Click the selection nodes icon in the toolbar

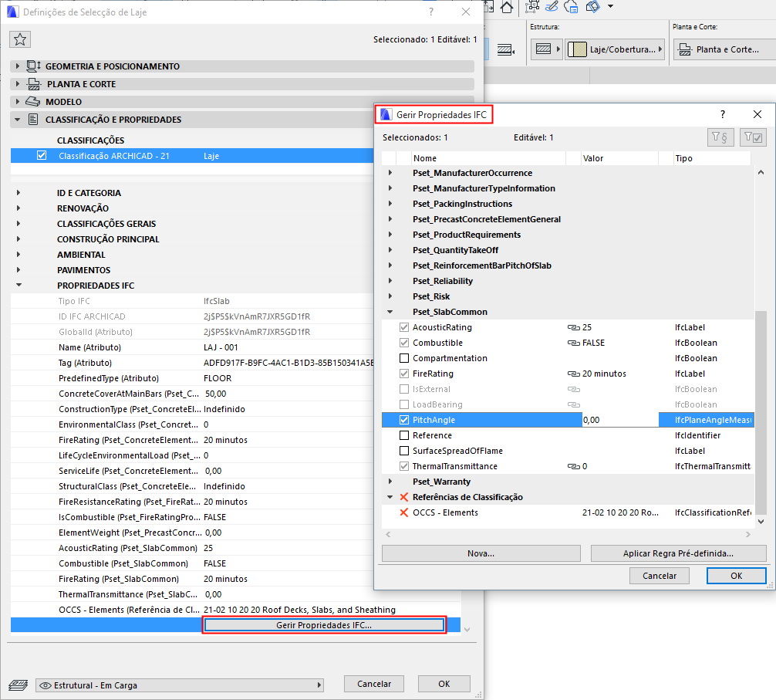(x=531, y=8)
